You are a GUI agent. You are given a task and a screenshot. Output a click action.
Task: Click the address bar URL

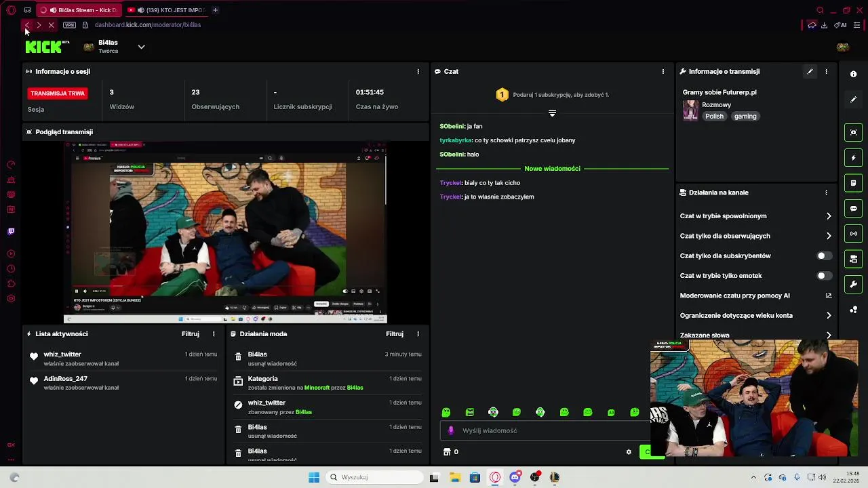(148, 25)
